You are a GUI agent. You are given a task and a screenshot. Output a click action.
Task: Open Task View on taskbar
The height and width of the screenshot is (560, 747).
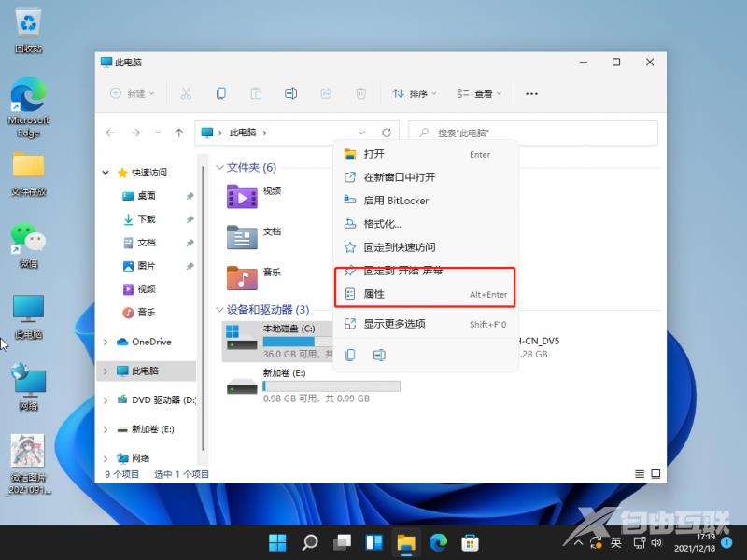(x=342, y=542)
